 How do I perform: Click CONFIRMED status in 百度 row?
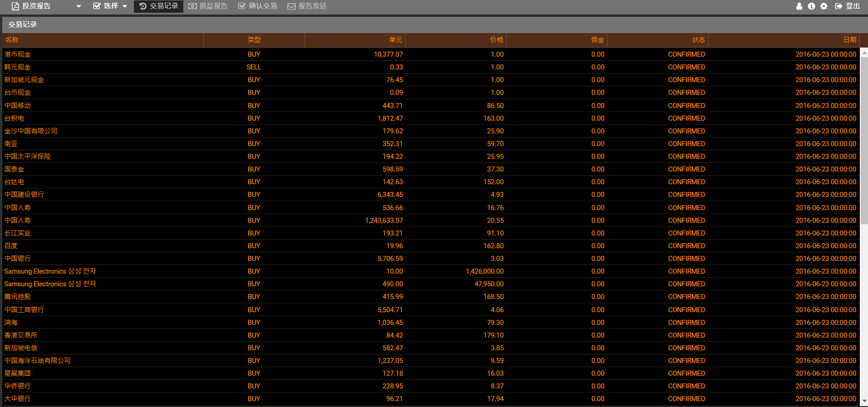[x=687, y=246]
